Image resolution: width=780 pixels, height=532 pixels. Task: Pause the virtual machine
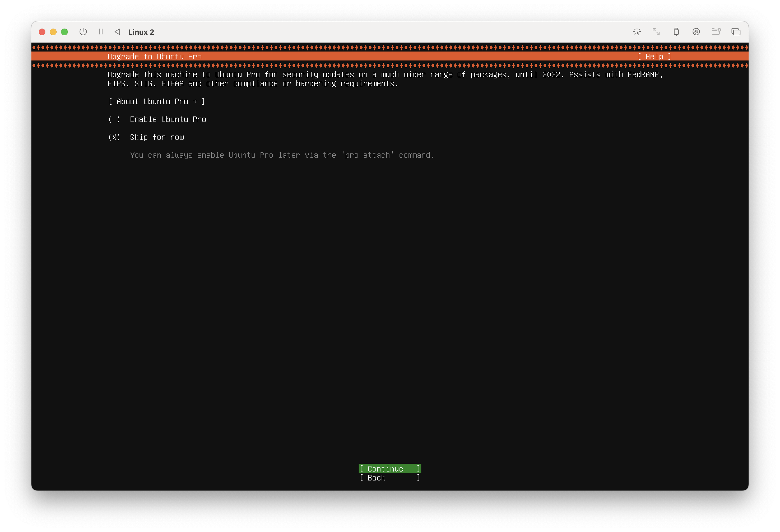(x=101, y=32)
